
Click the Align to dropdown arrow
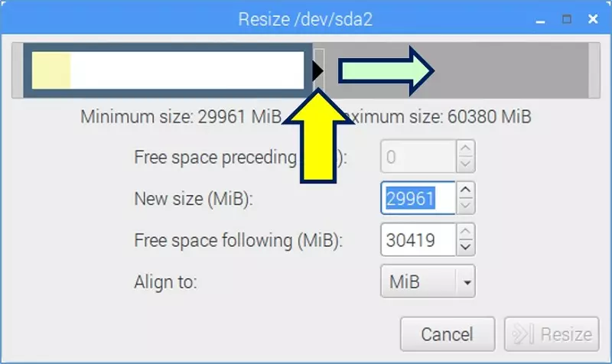coord(467,282)
